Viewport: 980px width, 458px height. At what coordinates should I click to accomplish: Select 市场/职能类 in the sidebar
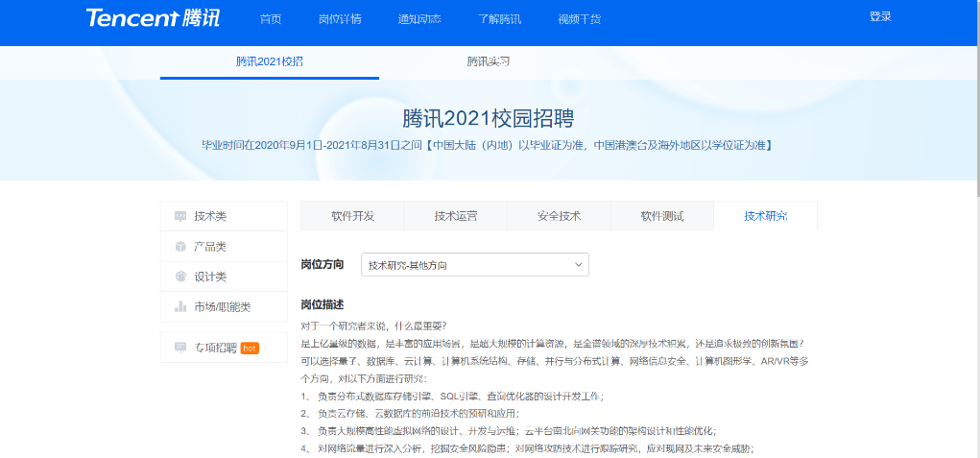(x=224, y=307)
